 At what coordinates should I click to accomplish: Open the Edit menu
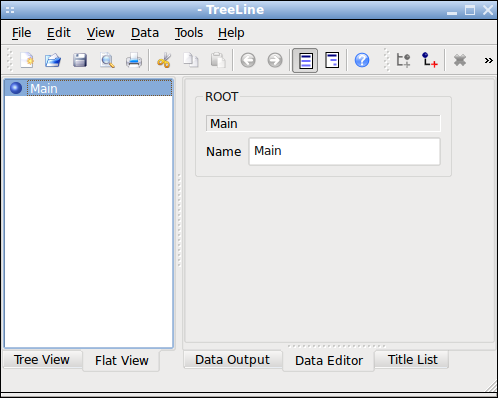pos(59,33)
